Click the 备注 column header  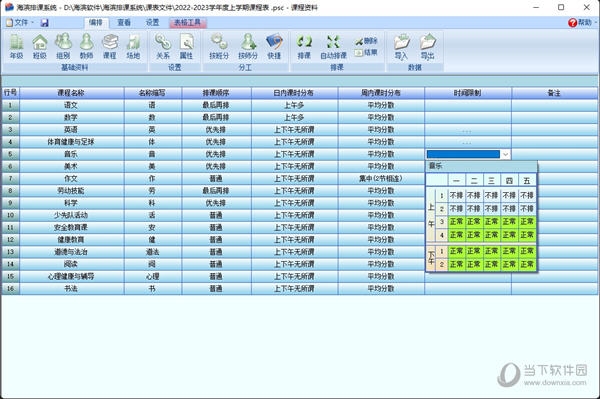[554, 93]
